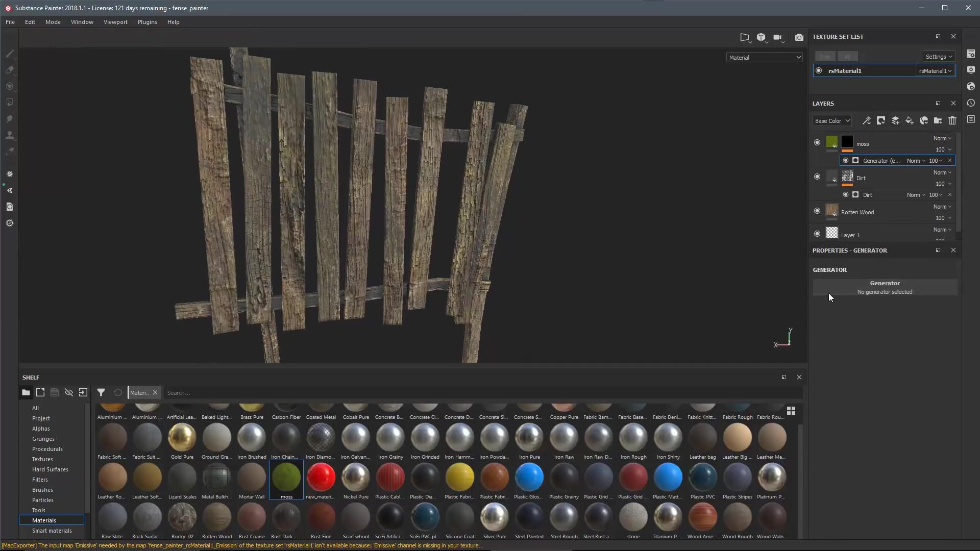980x551 pixels.
Task: Pick the red new_material sphere thumbnail
Action: coord(321,478)
